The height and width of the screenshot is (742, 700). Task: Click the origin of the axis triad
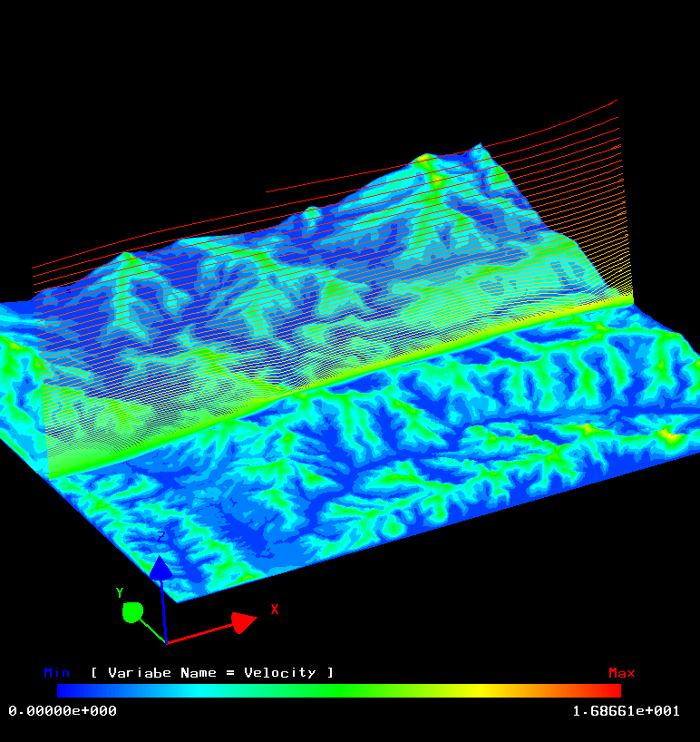(x=167, y=642)
